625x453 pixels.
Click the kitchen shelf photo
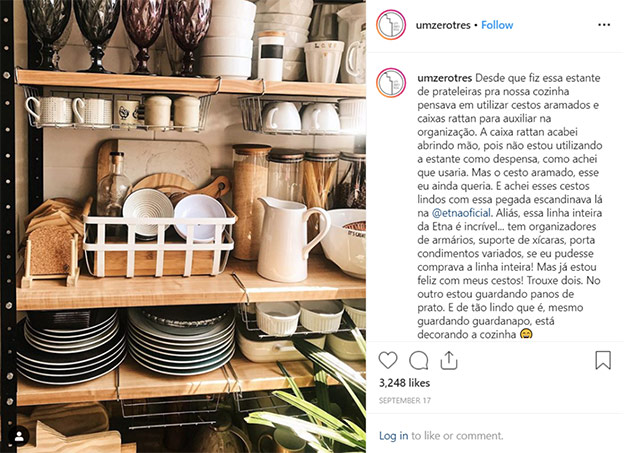pyautogui.click(x=183, y=226)
